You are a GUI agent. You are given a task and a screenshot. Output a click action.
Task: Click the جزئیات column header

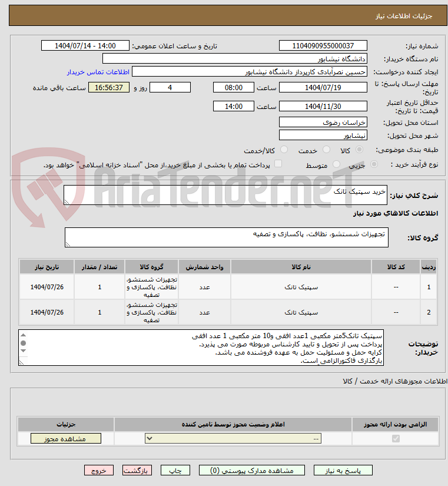pyautogui.click(x=66, y=424)
